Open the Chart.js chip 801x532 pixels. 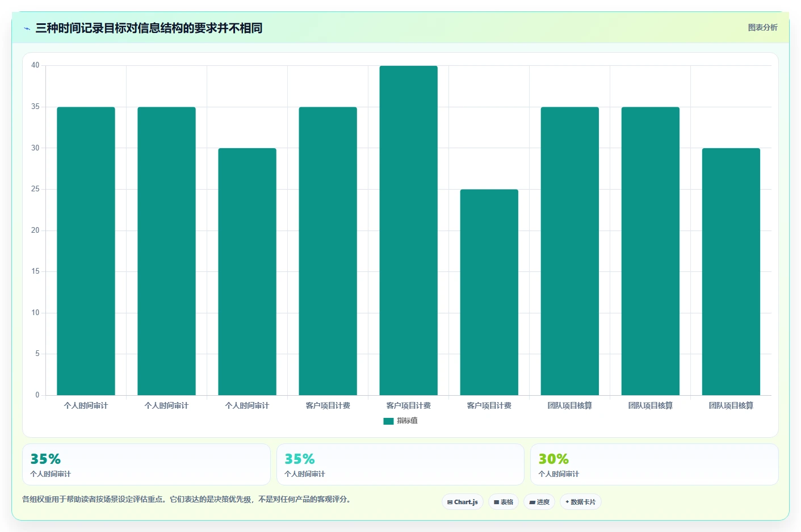(x=463, y=502)
